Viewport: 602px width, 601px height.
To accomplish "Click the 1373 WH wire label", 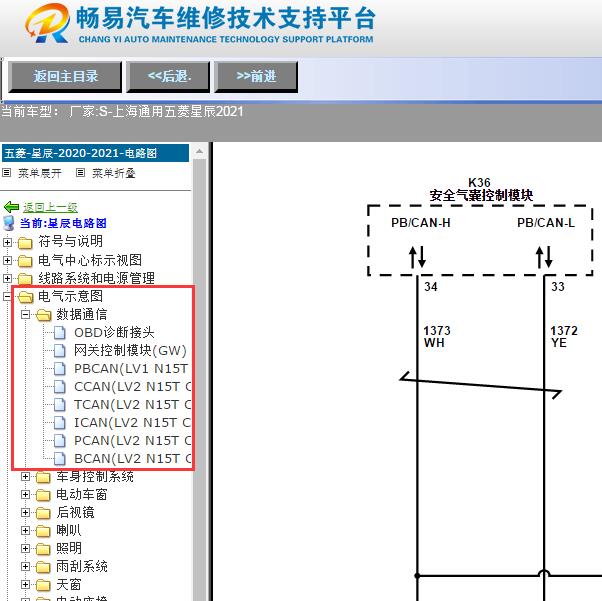I will pos(437,337).
